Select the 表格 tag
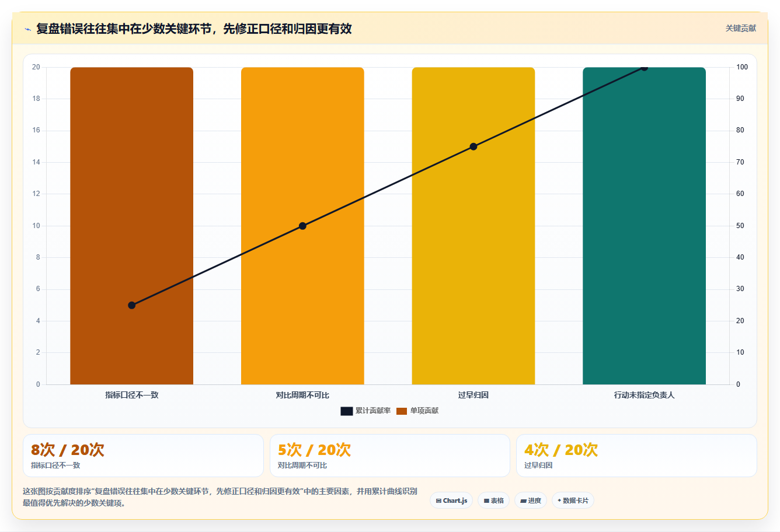780x532 pixels. pos(494,501)
